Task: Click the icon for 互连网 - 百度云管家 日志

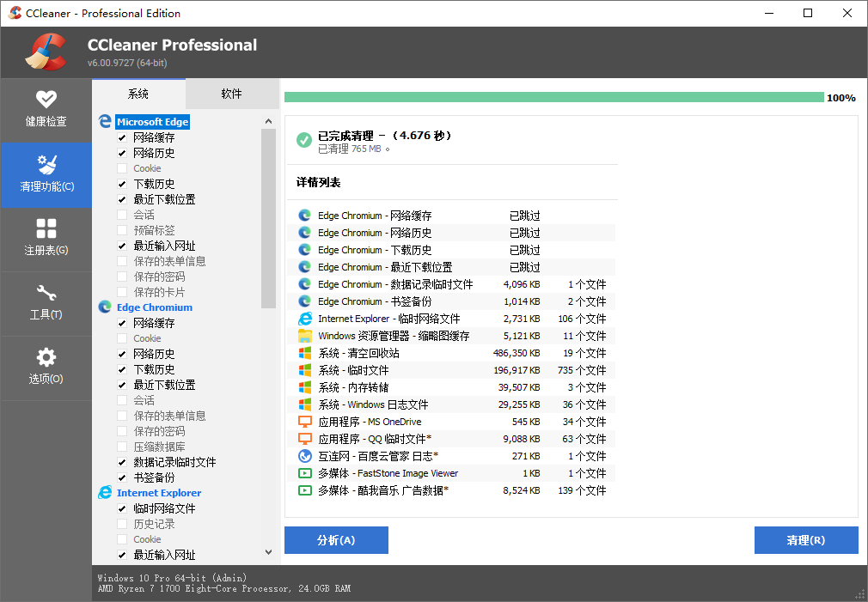Action: click(x=304, y=456)
